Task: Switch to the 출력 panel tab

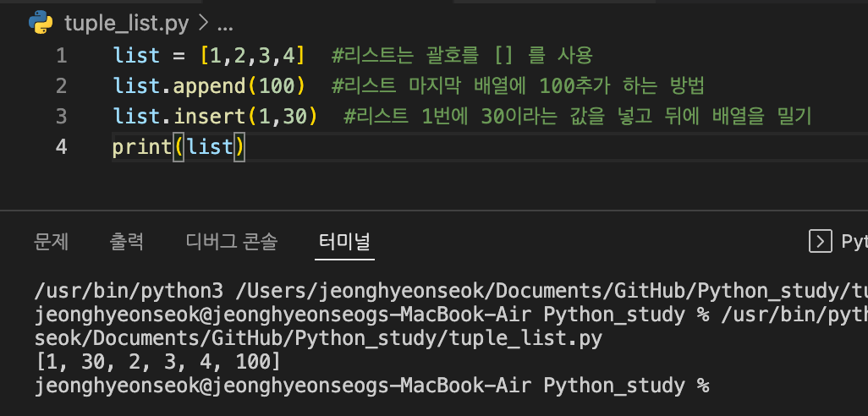Action: (127, 242)
